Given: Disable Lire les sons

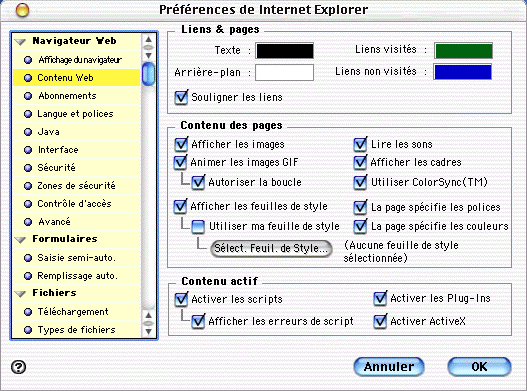Looking at the screenshot, I should tap(360, 144).
